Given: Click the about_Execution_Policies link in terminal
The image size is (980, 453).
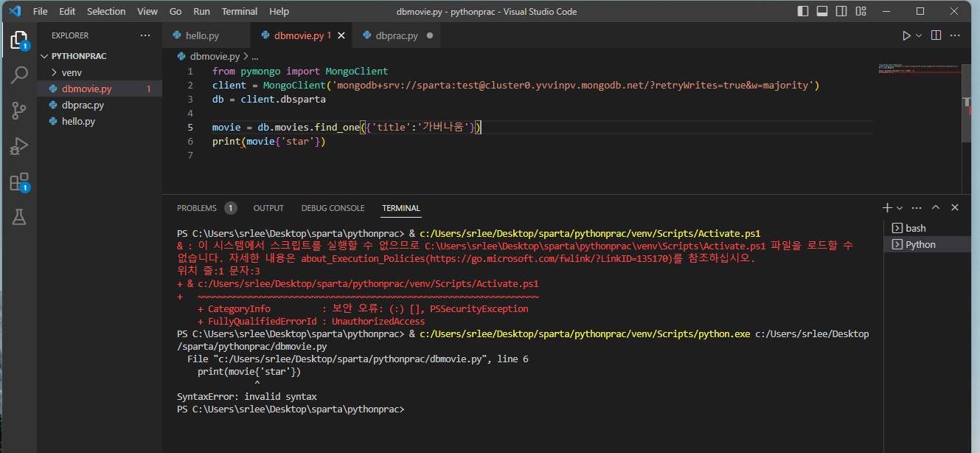Looking at the screenshot, I should (491, 259).
